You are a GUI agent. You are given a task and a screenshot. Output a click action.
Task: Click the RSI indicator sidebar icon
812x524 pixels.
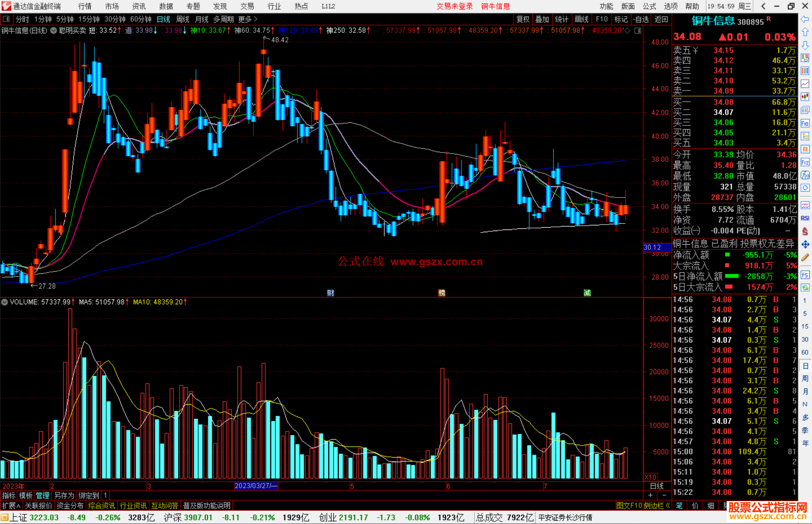[805, 218]
